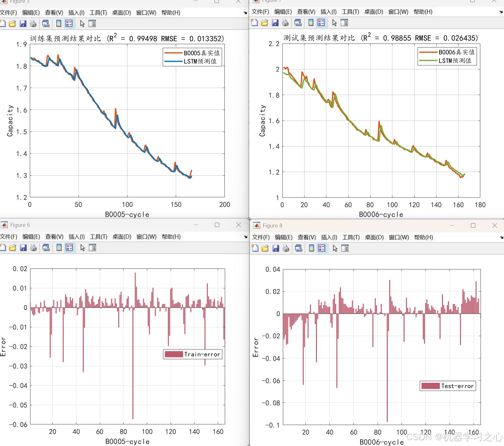Click the Open File icon in Figure 7
This screenshot has width=504, height=446.
click(265, 23)
